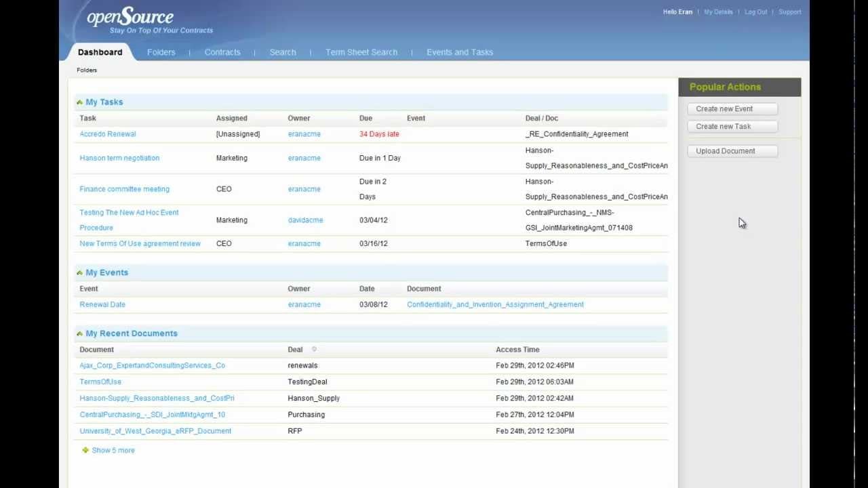Click the Create new Event button
This screenshot has height=488, width=868.
pyautogui.click(x=732, y=108)
